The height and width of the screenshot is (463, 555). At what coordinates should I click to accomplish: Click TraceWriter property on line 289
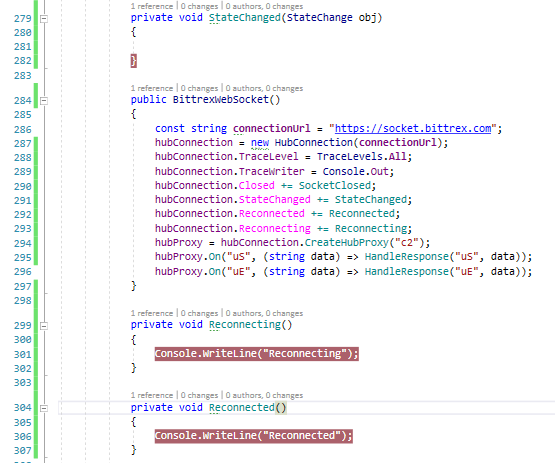271,171
